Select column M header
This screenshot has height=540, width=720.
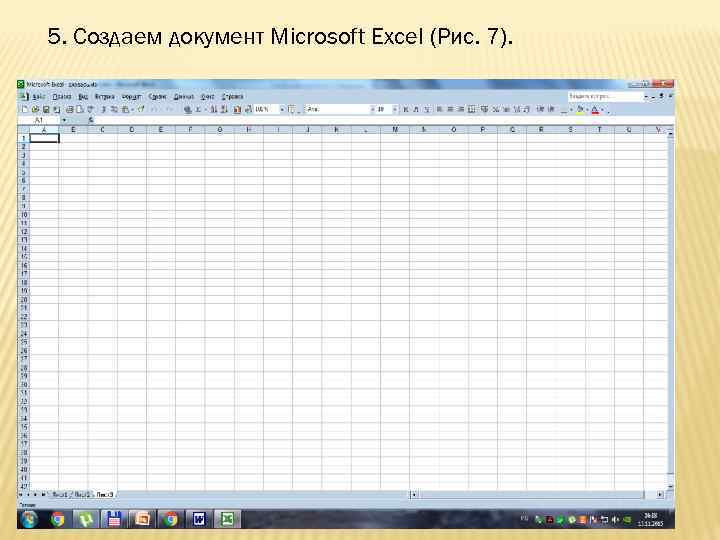point(395,130)
